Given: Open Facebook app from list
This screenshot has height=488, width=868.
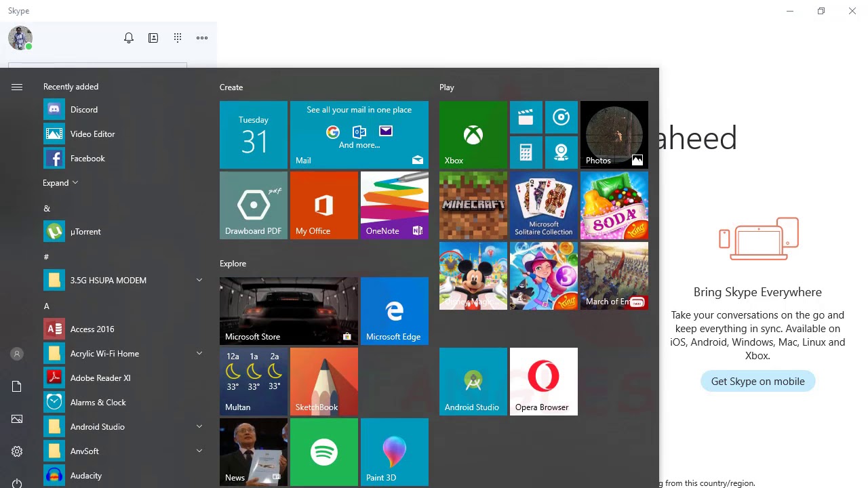Looking at the screenshot, I should [x=122, y=158].
